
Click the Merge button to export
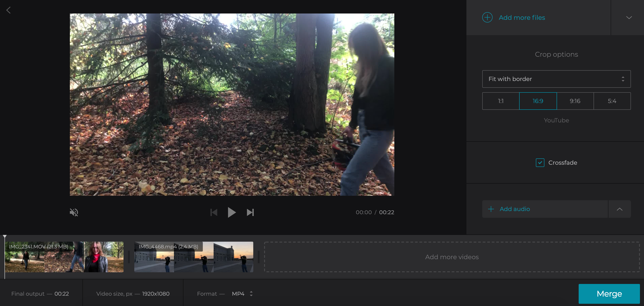[609, 294]
